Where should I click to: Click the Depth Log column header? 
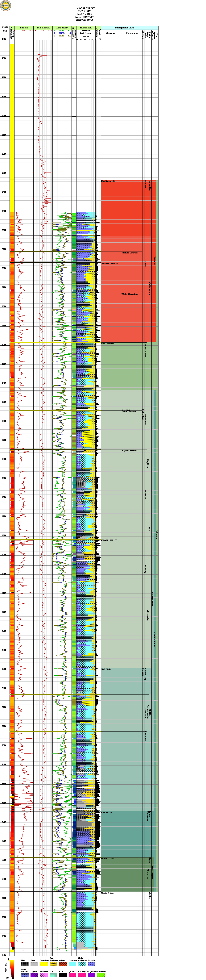coord(5,29)
